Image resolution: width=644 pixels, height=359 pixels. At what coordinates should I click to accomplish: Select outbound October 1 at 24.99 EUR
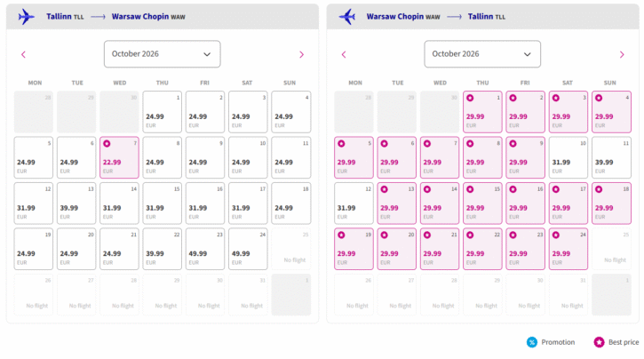162,111
